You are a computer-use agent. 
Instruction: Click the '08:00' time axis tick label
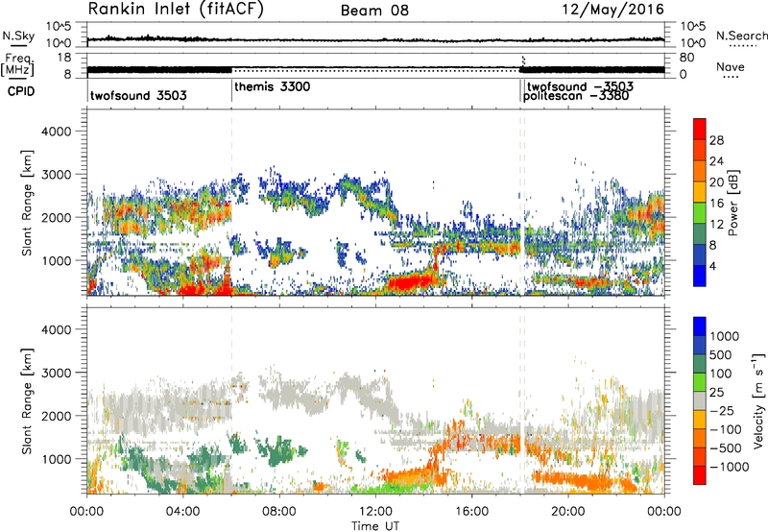pyautogui.click(x=279, y=512)
